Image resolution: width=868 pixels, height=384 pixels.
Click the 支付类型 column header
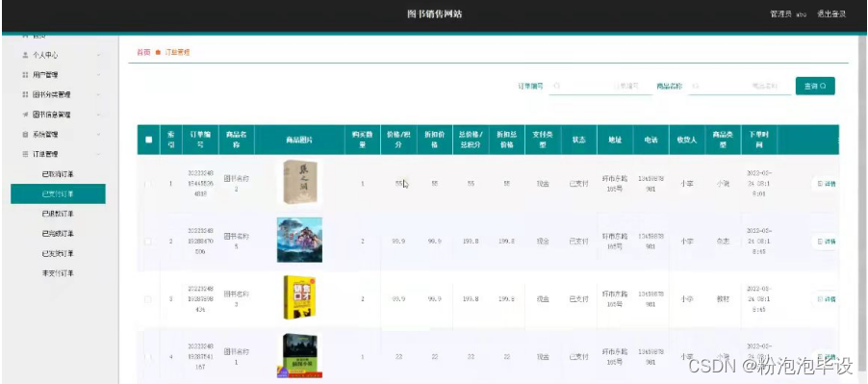pos(543,140)
